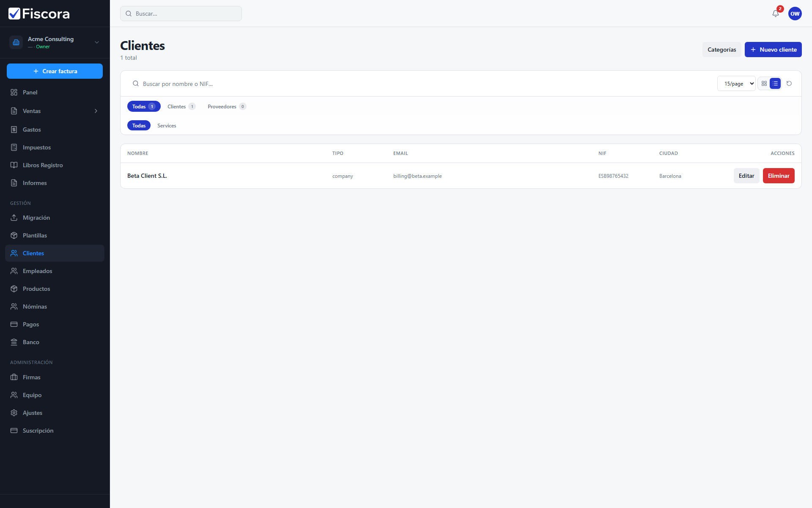Refresh the client list

pyautogui.click(x=789, y=83)
